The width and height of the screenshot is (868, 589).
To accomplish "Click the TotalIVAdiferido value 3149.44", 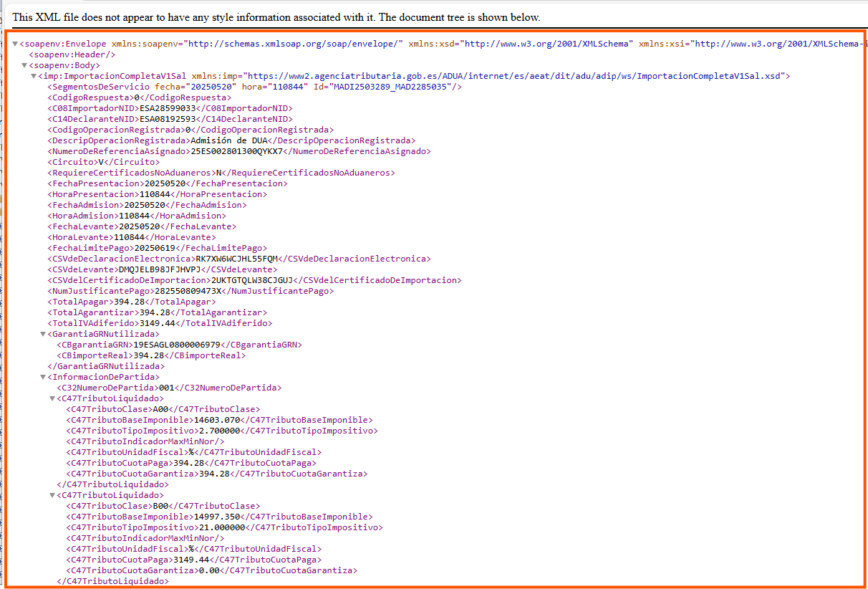I will pyautogui.click(x=157, y=323).
